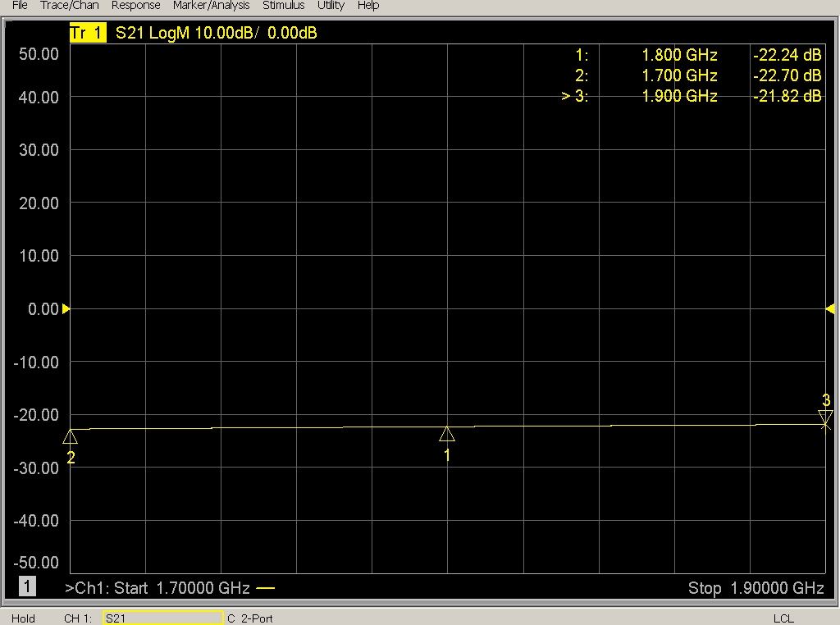Click the -10.00 y-axis label

(x=36, y=363)
